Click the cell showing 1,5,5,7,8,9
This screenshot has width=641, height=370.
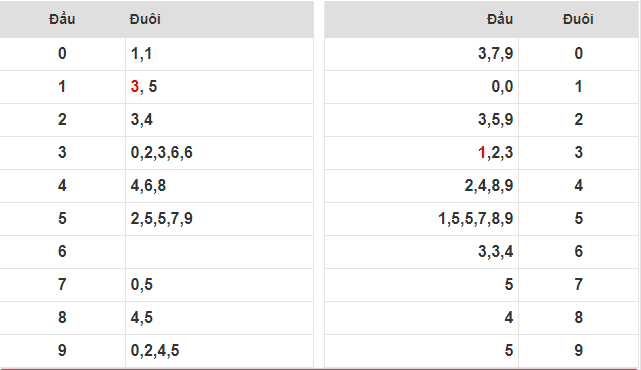tap(421, 219)
